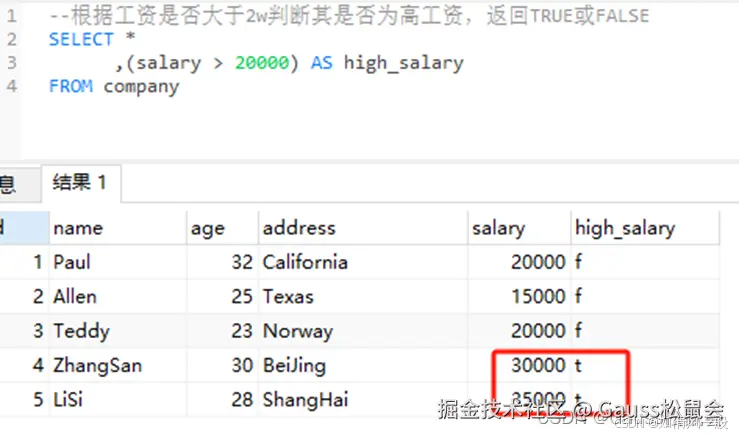This screenshot has width=739, height=436.
Task: Select ZhangSan's age value 30
Action: tap(222, 365)
